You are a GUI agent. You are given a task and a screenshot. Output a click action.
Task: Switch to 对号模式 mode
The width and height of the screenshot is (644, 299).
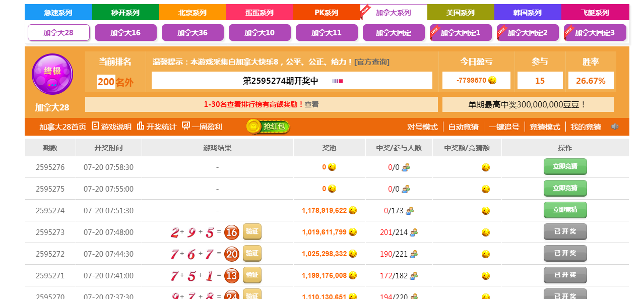point(422,127)
